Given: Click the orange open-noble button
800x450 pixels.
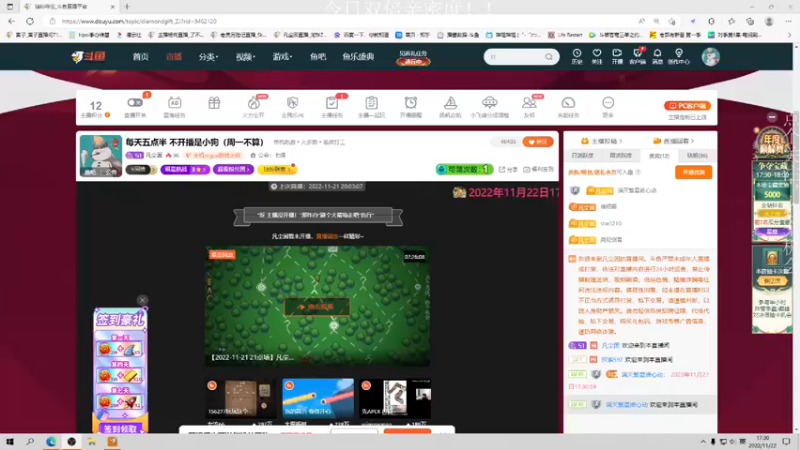Looking at the screenshot, I should pos(693,172).
